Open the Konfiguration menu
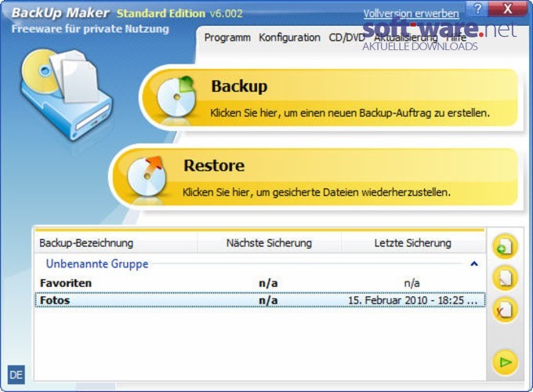This screenshot has width=533, height=392. pyautogui.click(x=289, y=38)
